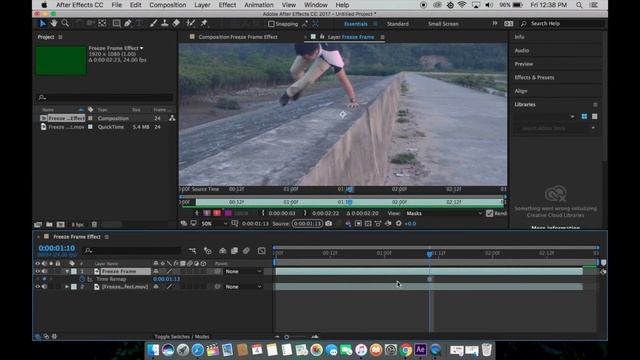Screen dimensions: 640x360
Task: Mute audio of layer 2 in timeline
Action: pyautogui.click(x=44, y=287)
